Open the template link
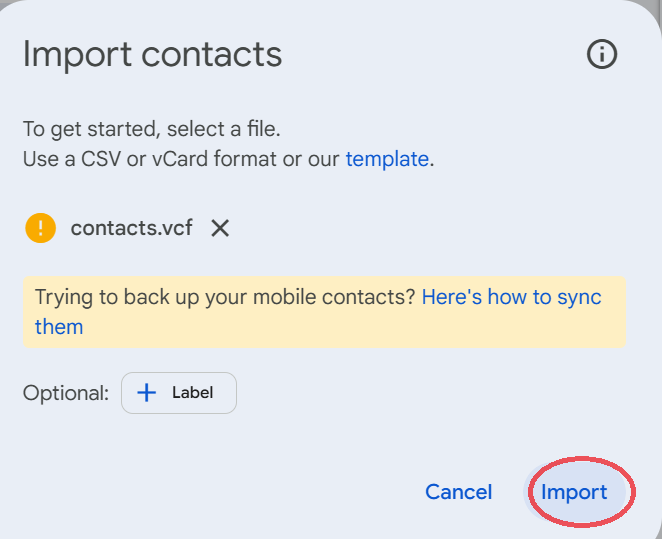Image resolution: width=662 pixels, height=539 pixels. [x=387, y=158]
